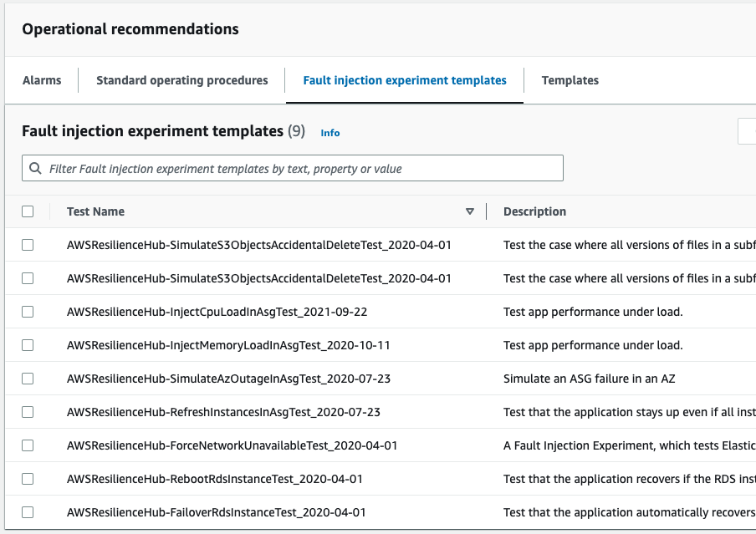Check the RebootRdsInstanceTest checkbox
This screenshot has height=534, width=756.
coord(28,479)
